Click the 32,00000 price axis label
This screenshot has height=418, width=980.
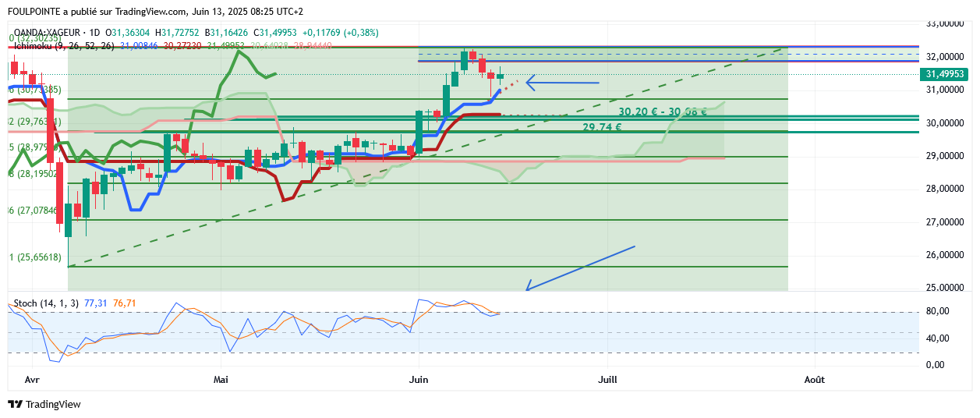pos(946,58)
